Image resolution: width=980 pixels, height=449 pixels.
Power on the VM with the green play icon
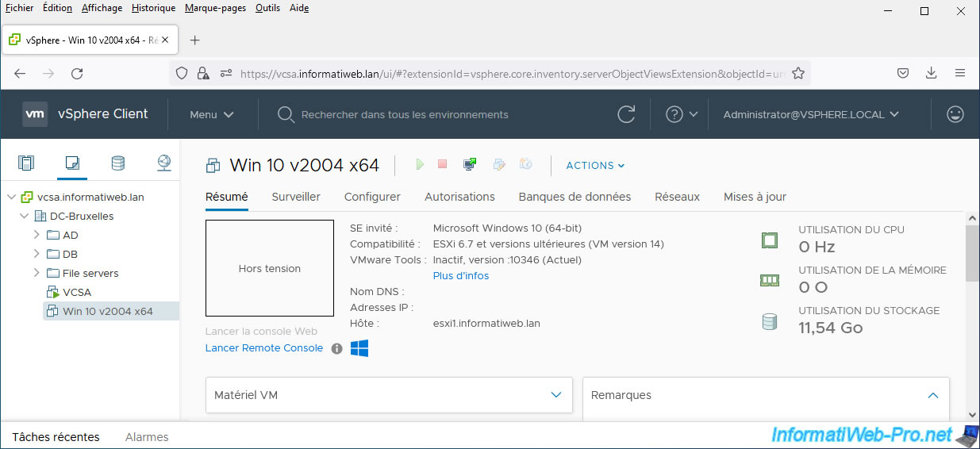tap(420, 164)
